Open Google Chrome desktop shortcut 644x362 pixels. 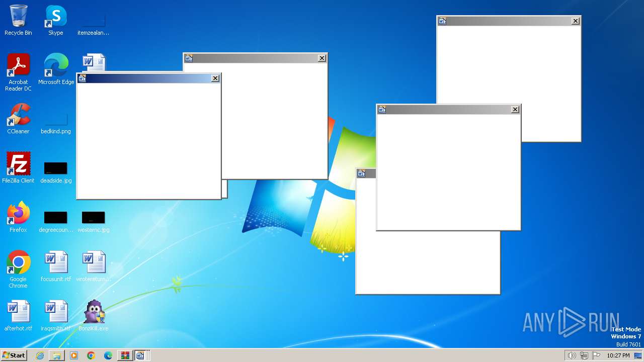[x=18, y=269]
